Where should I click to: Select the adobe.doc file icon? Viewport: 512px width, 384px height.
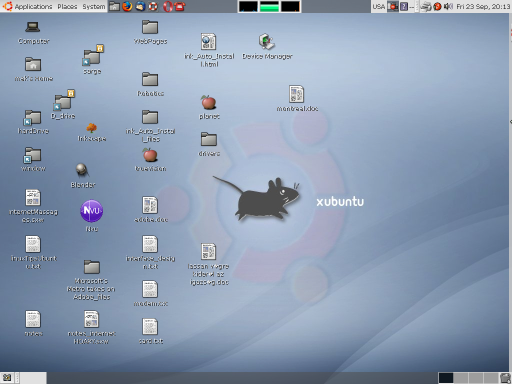[150, 209]
